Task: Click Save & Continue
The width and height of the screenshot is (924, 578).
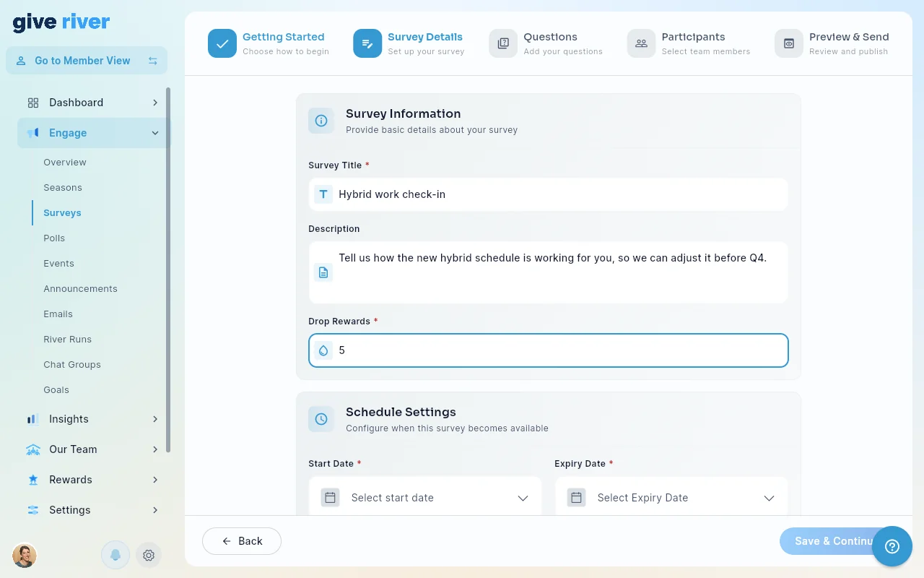Action: point(835,541)
